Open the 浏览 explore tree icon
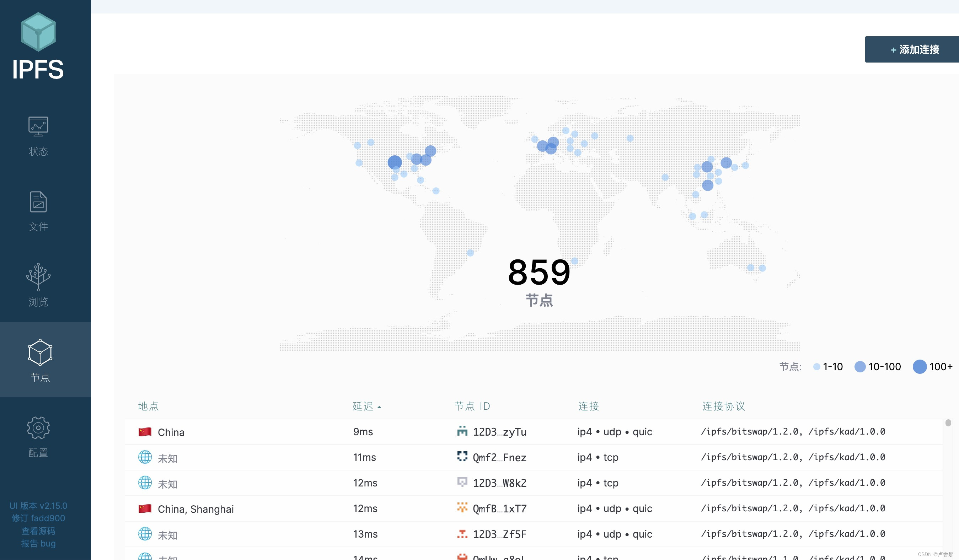The image size is (959, 560). pos(38,276)
